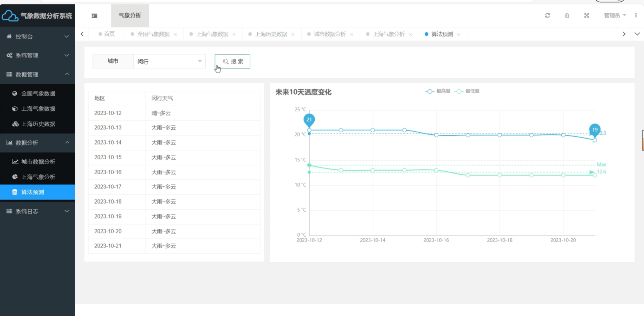Click the chart title 未来10天温度变化
This screenshot has width=644, height=316.
pyautogui.click(x=303, y=92)
